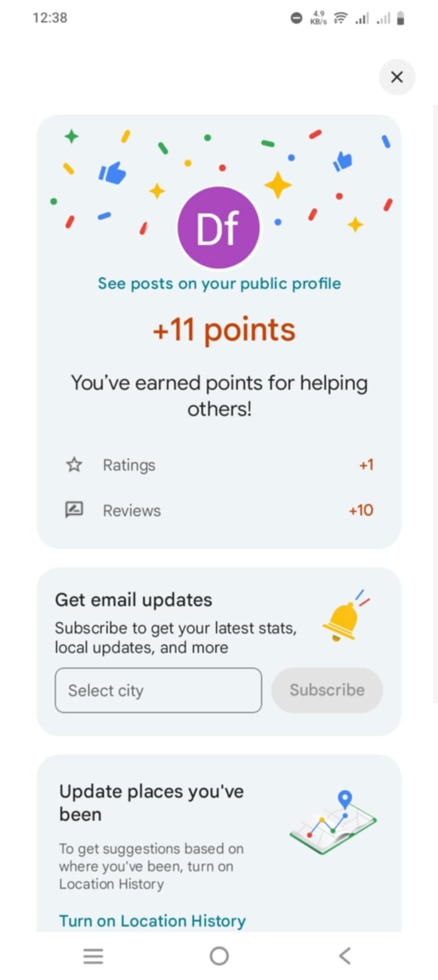Screen dimensions: 438x980
Task: Tap the Android back arrow
Action: click(x=344, y=956)
